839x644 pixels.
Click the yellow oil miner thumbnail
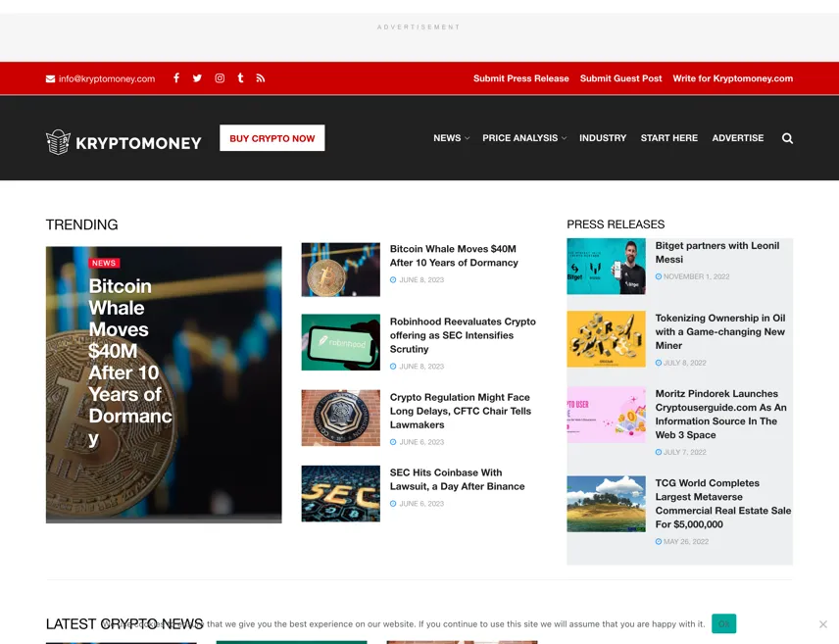click(x=607, y=339)
